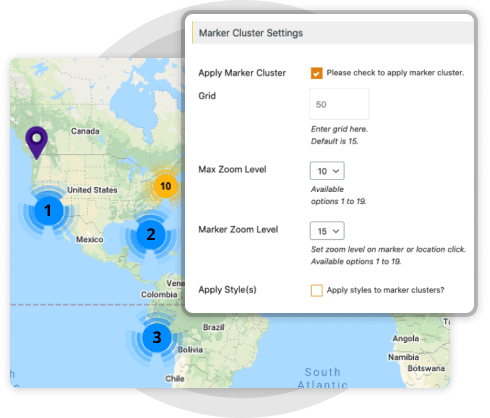Click the Please check to apply marker cluster text
Image resolution: width=490 pixels, height=418 pixels.
click(x=395, y=73)
